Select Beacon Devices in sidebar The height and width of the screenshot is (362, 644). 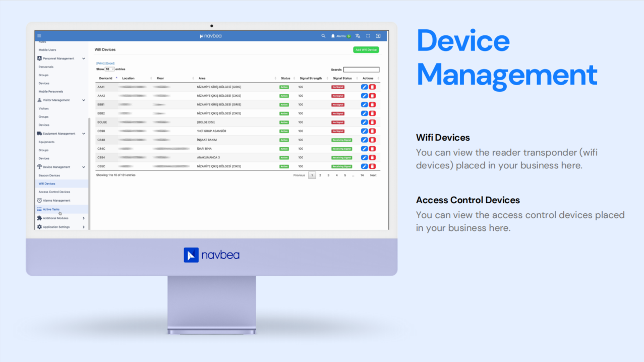[x=49, y=175]
